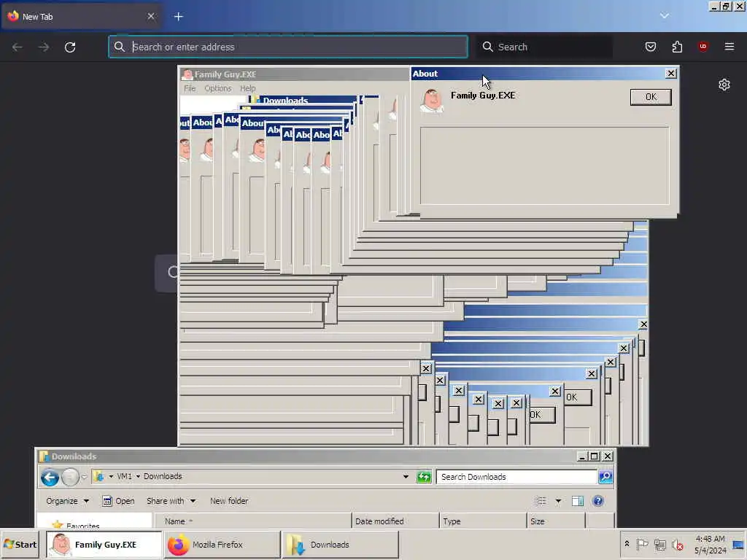Sort by the Date modified column
This screenshot has width=747, height=560.
tap(395, 521)
